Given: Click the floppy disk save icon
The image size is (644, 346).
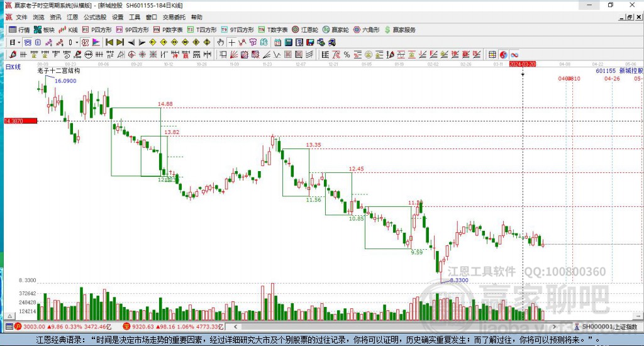Looking at the screenshot, I should (x=310, y=42).
